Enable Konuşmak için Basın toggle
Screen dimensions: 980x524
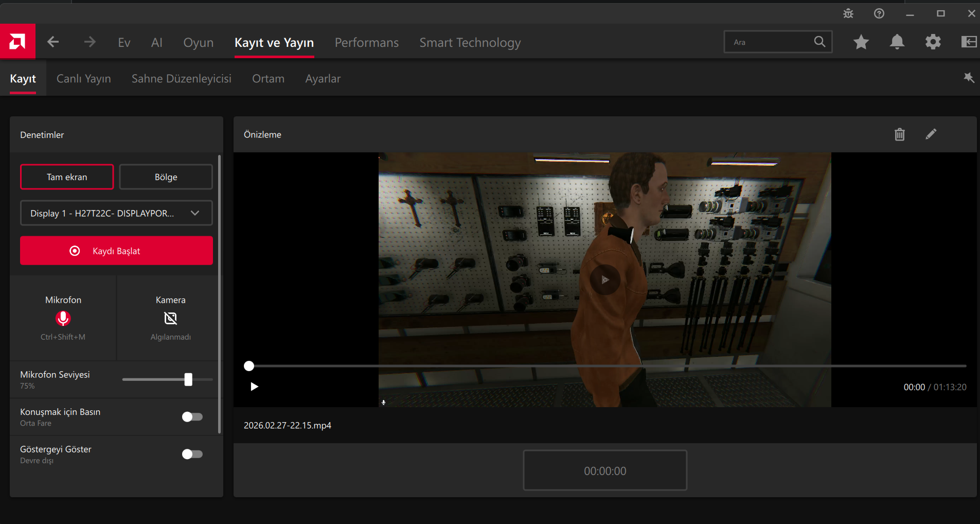click(x=192, y=417)
